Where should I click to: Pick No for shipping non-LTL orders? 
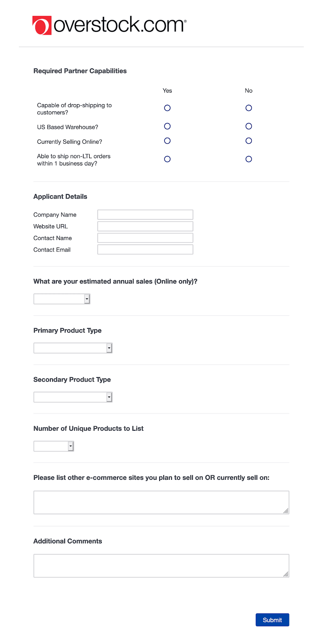tap(248, 159)
